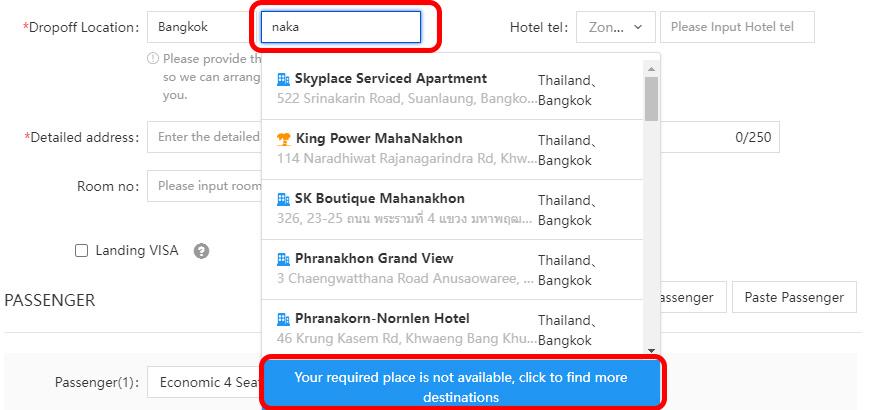Click the Landing VISA help question icon
Viewport: 882px width, 410px height.
pos(201,251)
